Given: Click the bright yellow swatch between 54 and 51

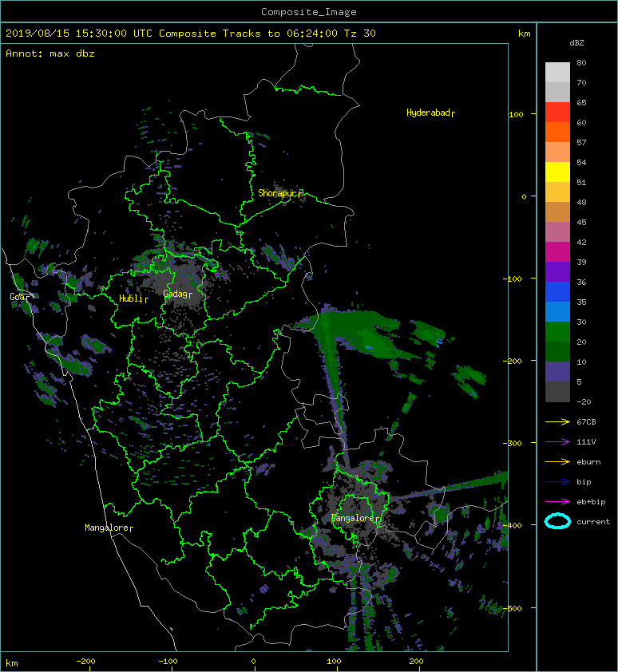Looking at the screenshot, I should [x=557, y=172].
